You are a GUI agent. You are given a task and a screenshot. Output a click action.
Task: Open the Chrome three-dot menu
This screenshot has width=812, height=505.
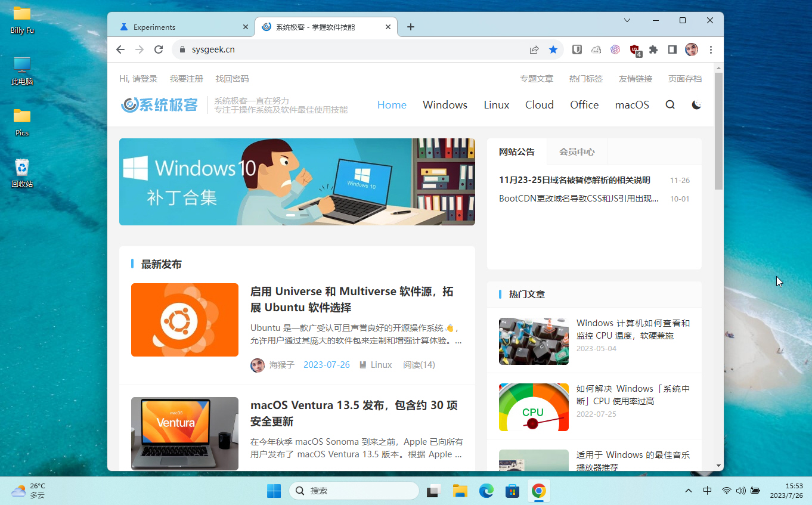pos(711,49)
